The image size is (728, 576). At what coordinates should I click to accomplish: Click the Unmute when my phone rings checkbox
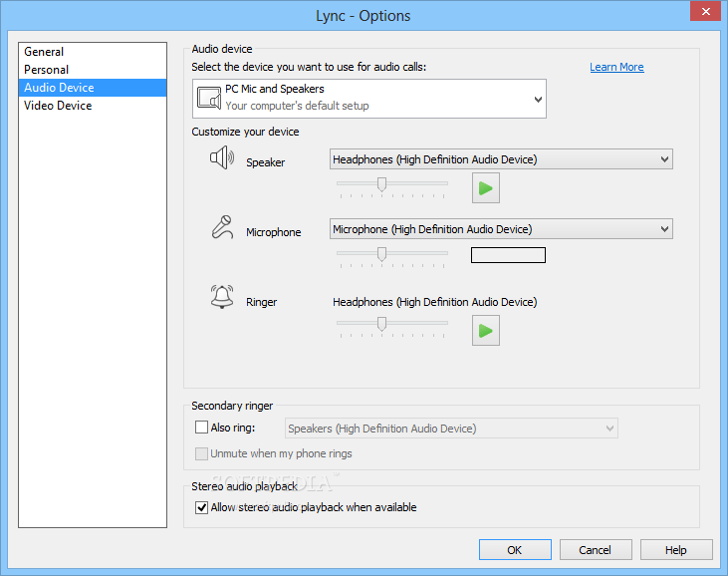click(201, 453)
